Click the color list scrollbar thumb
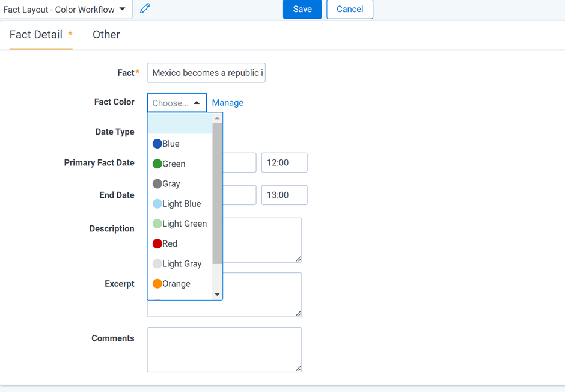 (x=217, y=194)
